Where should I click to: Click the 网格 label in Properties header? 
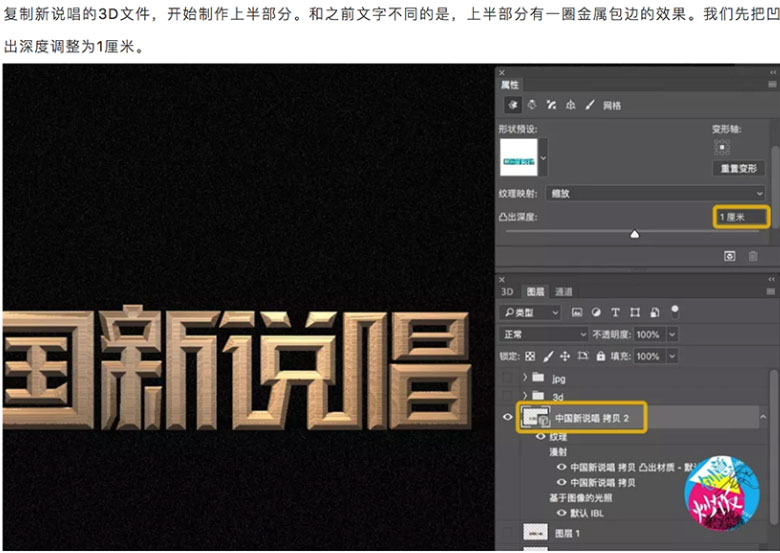(x=612, y=105)
